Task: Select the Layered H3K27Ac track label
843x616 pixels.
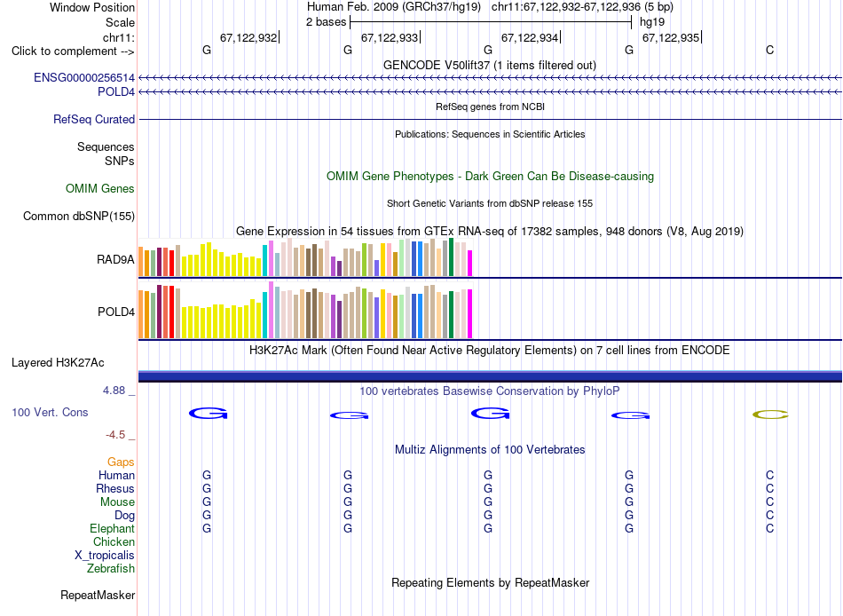Action: coord(58,363)
